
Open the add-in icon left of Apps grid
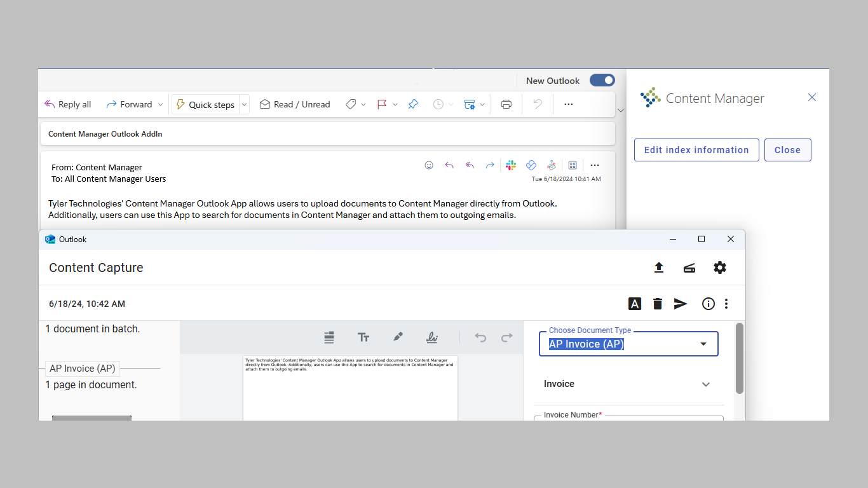[x=552, y=165]
